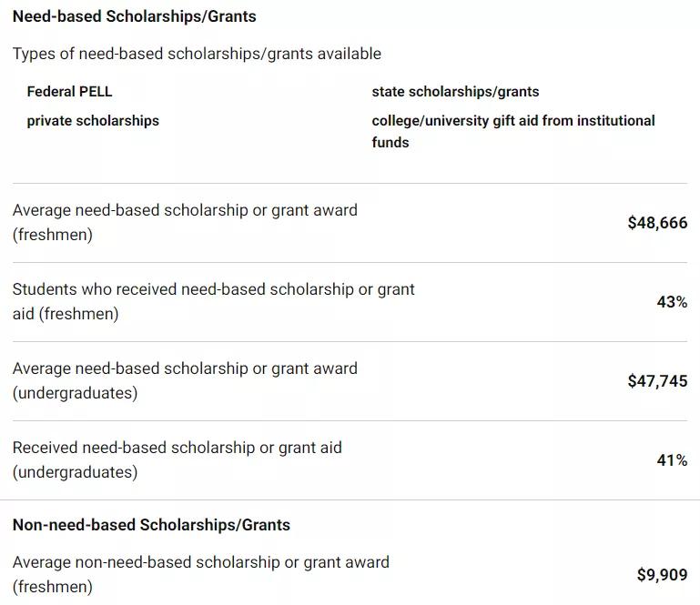Select the Non-need-based Scholarships/Grants heading
This screenshot has width=700, height=605.
tap(151, 525)
